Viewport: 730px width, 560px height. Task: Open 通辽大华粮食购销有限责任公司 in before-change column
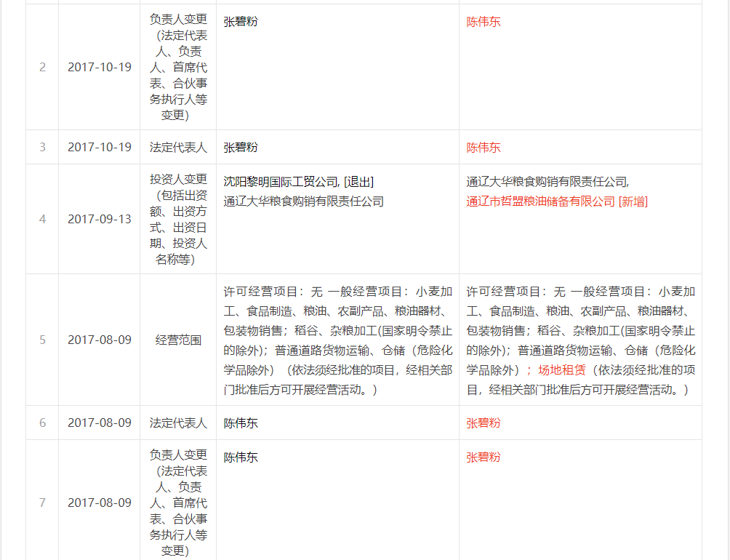pyautogui.click(x=303, y=201)
